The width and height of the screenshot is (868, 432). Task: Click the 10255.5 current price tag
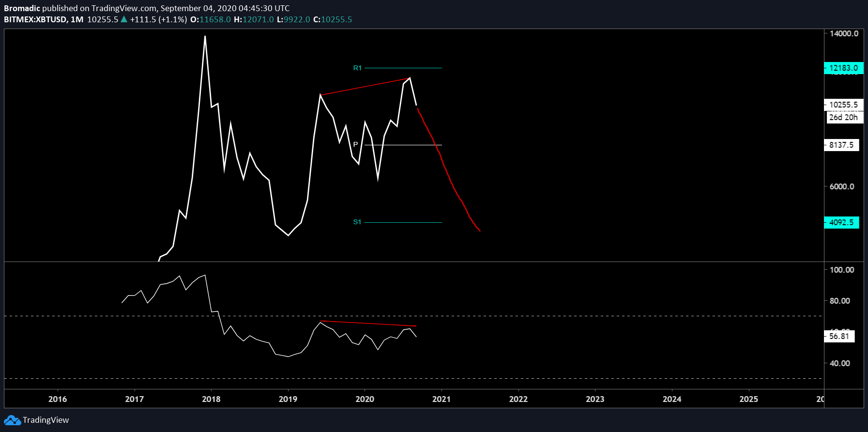pyautogui.click(x=843, y=105)
